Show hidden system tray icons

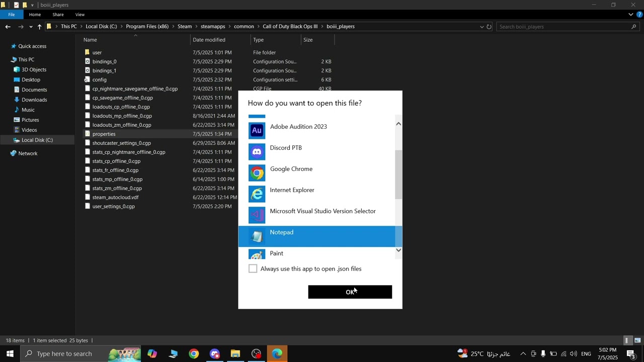click(x=523, y=354)
